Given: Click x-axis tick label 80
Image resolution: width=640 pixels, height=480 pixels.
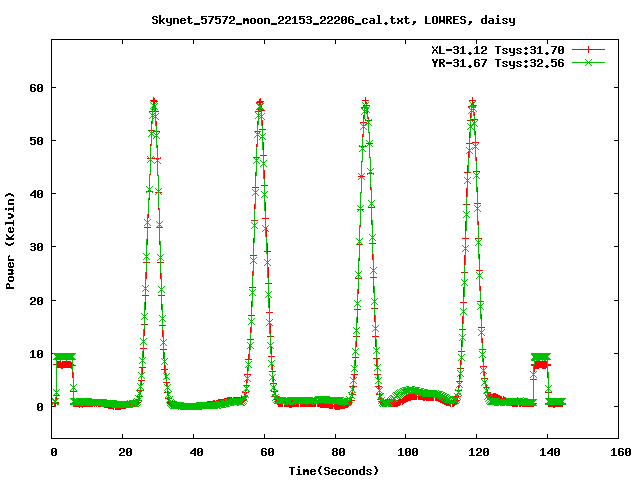Looking at the screenshot, I should (x=338, y=452).
